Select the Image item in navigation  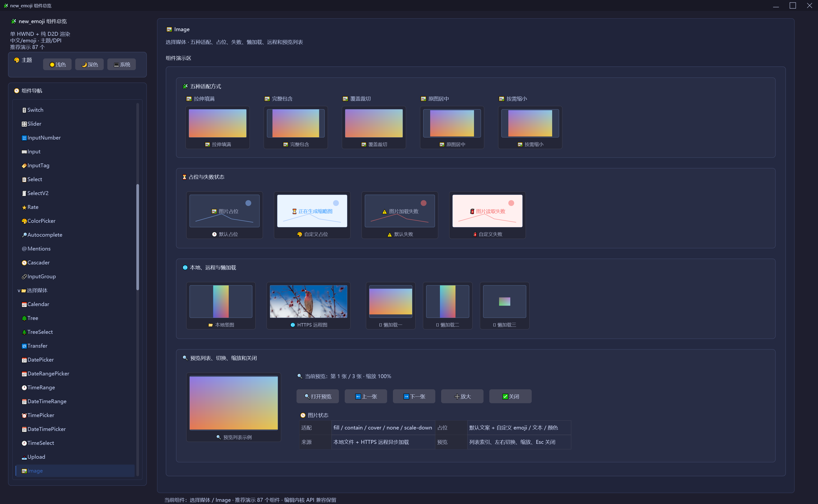[75, 471]
